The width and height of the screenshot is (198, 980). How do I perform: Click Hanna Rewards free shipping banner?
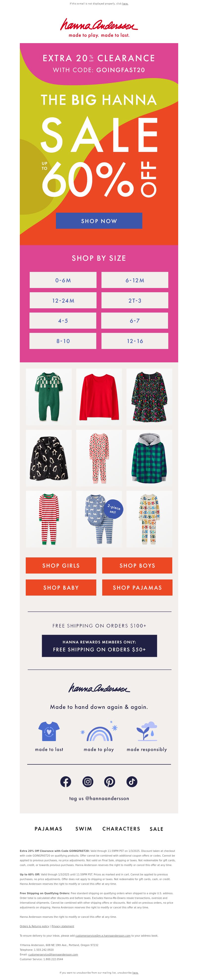pos(99,646)
